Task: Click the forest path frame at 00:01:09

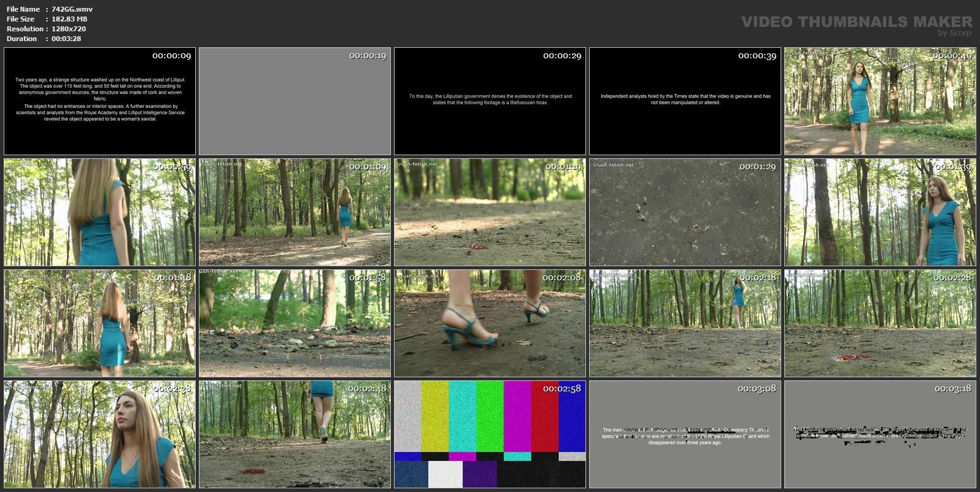Action: pos(295,212)
